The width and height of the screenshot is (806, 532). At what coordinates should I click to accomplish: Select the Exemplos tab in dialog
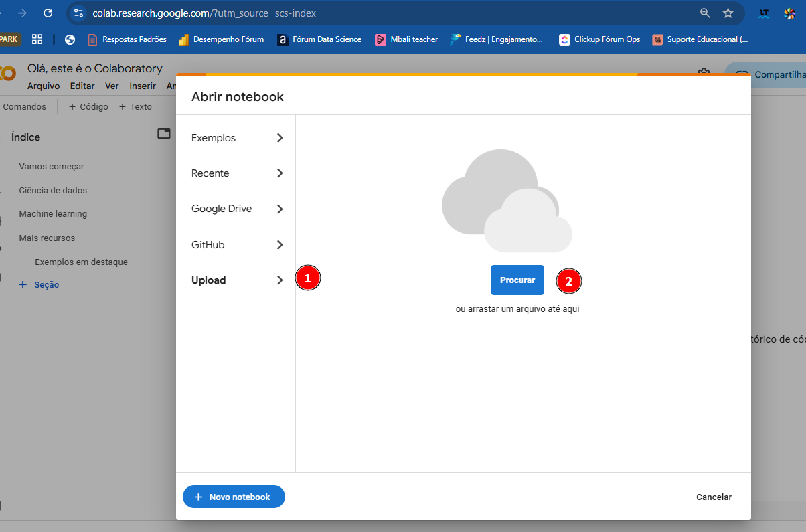[236, 138]
